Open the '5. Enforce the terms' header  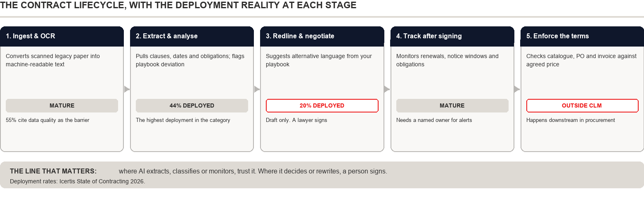click(x=582, y=36)
